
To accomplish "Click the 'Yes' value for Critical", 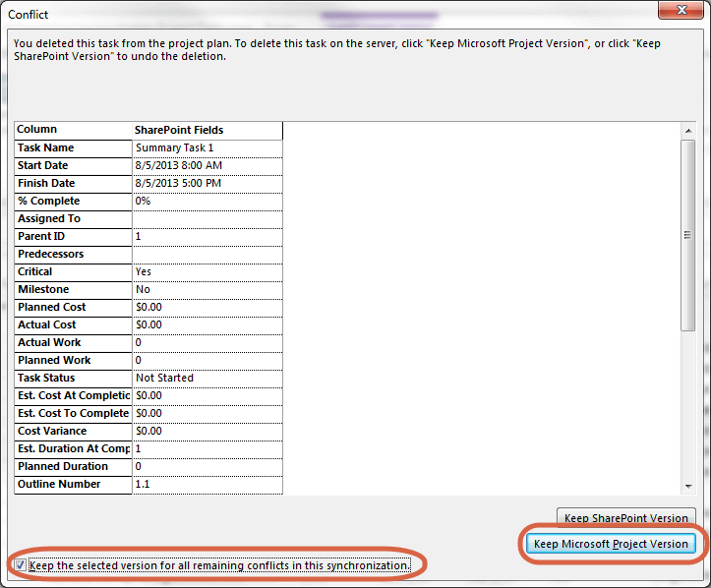I will 144,271.
